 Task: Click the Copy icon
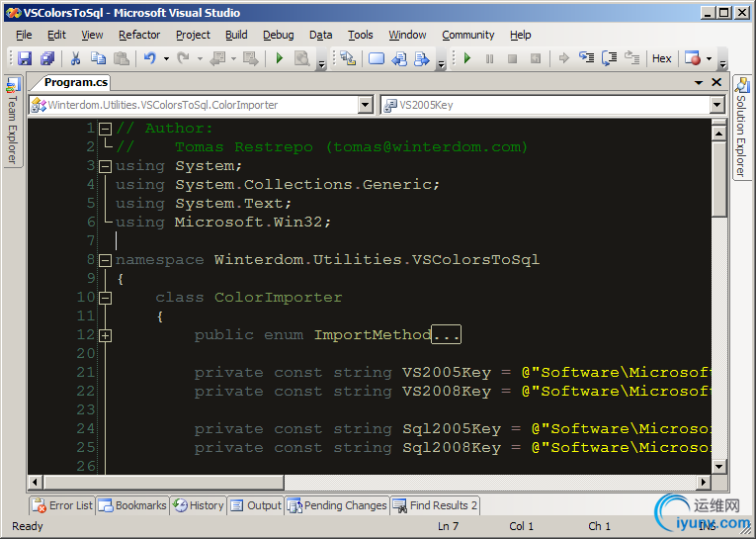pyautogui.click(x=99, y=59)
